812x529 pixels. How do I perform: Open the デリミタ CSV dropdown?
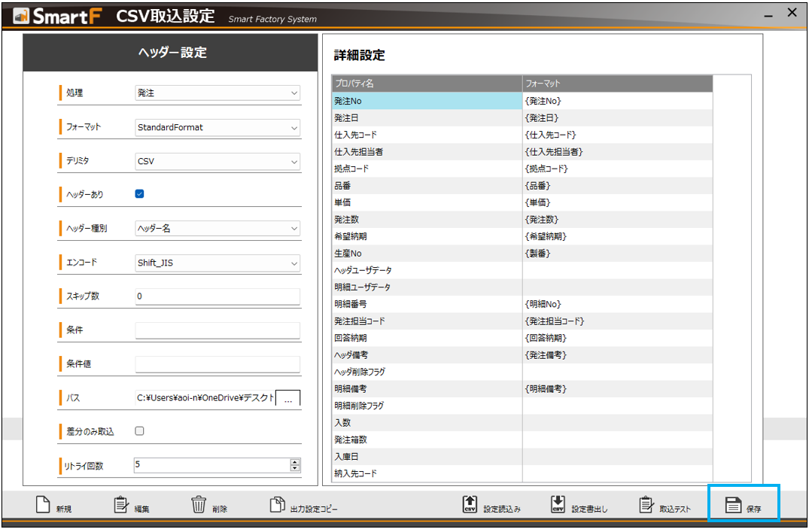coord(217,161)
